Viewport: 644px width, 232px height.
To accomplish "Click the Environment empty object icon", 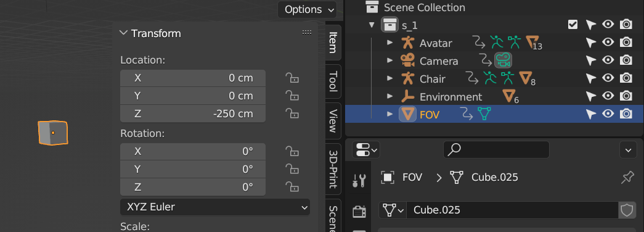I will [x=407, y=96].
